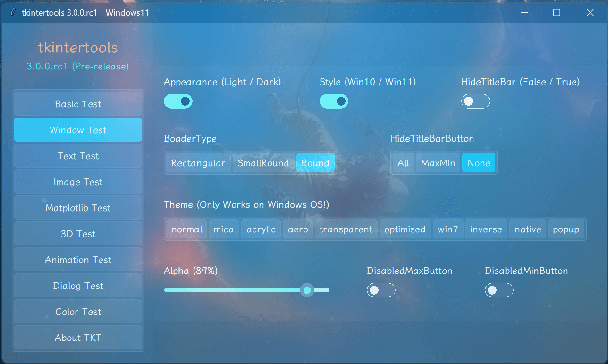608x364 pixels.
Task: Enable the DisabledMaxButton switch
Action: click(x=381, y=290)
